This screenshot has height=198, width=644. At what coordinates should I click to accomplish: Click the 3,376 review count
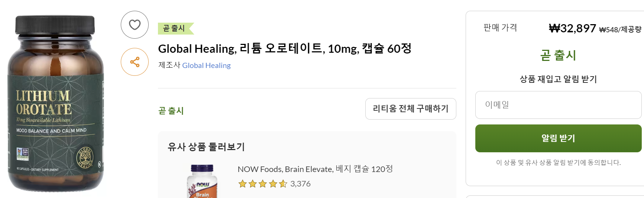(x=300, y=184)
